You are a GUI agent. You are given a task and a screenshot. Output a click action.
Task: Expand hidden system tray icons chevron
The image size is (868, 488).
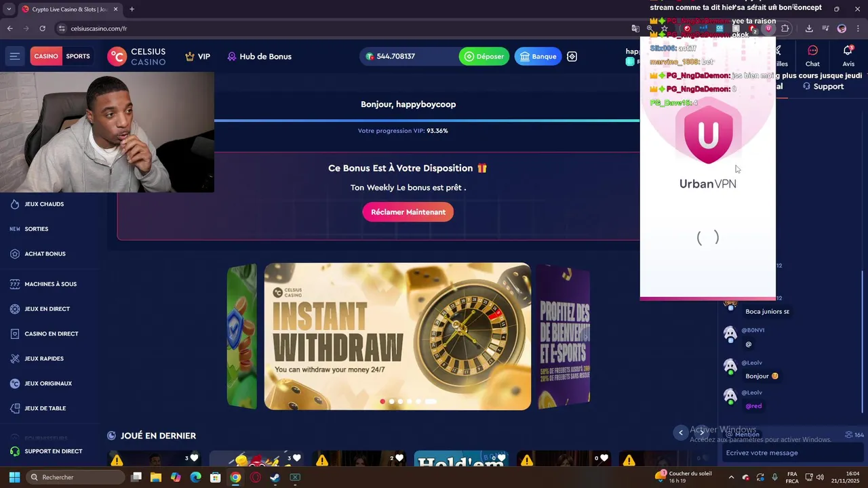tap(731, 477)
